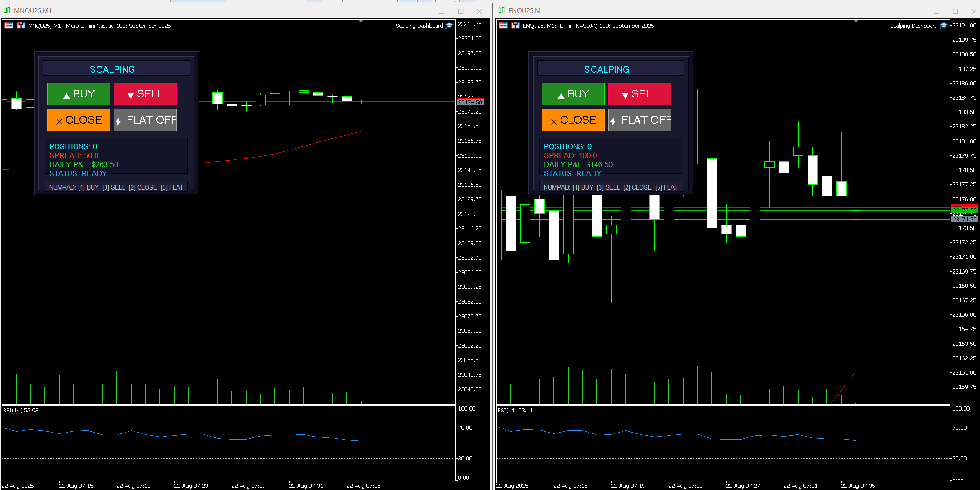This screenshot has height=490, width=980.
Task: Toggle FLAT OFF on the MNQU25 scalping panel
Action: pos(145,120)
